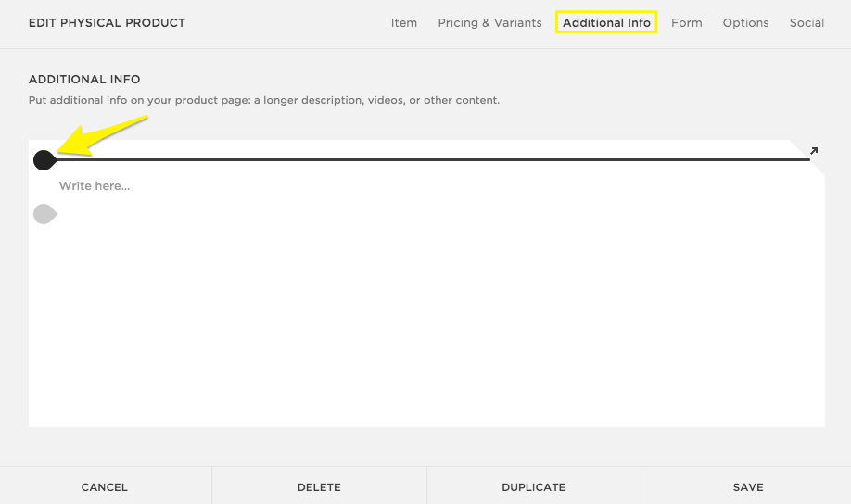Screen dimensions: 851x504
Task: Click the 'Put additional info' description text
Action: click(x=264, y=100)
